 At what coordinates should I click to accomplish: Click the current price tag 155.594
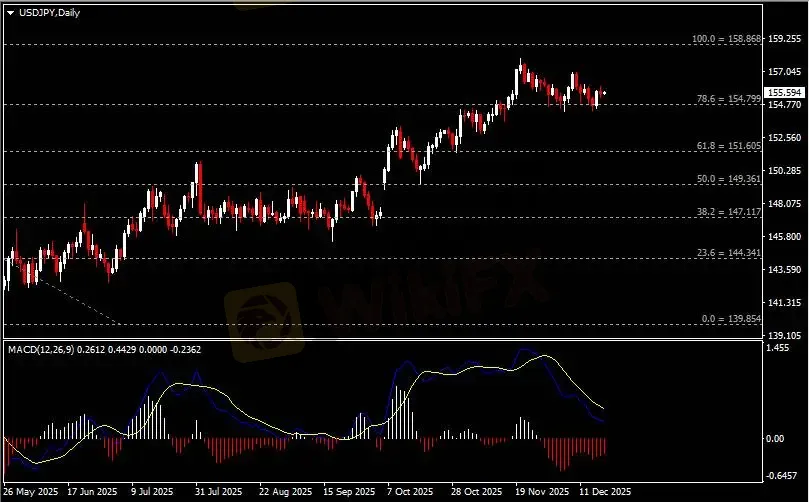click(784, 92)
